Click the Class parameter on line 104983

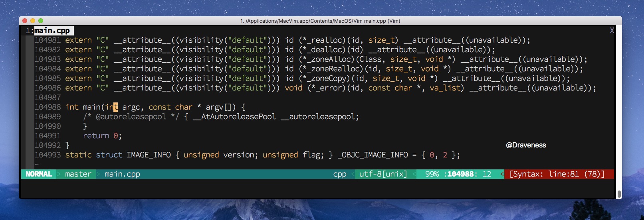(371, 59)
